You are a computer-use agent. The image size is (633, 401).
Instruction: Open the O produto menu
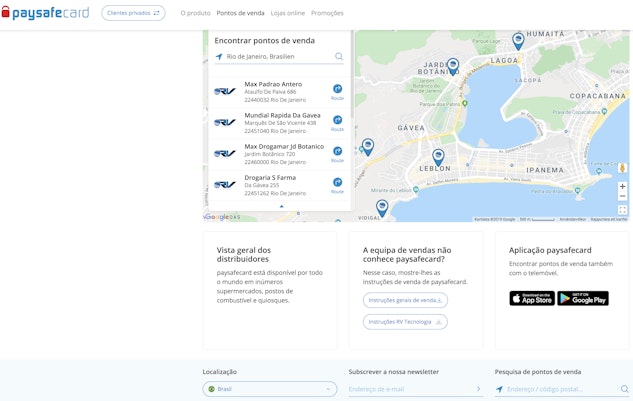pos(195,13)
